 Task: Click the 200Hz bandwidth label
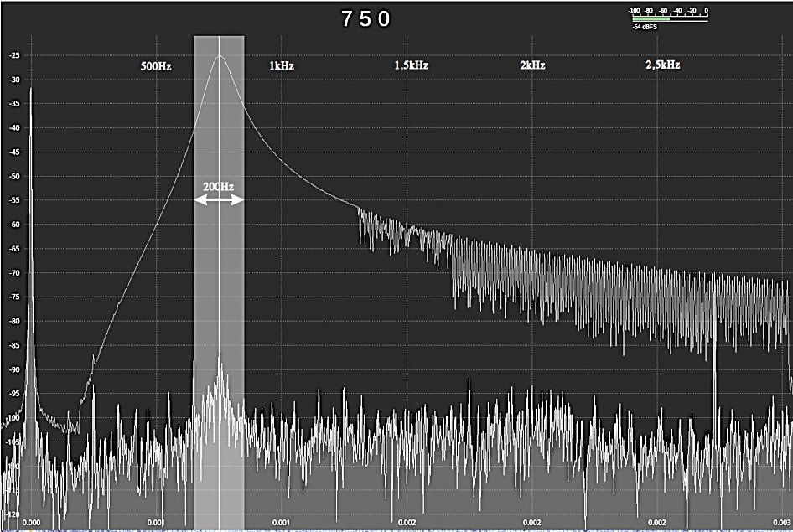pos(218,186)
